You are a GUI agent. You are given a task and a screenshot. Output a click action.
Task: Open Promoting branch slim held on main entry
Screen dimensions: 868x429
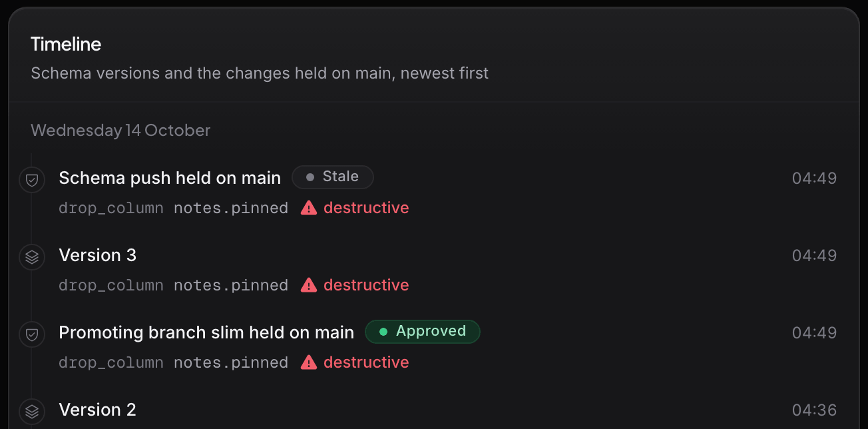coord(206,332)
